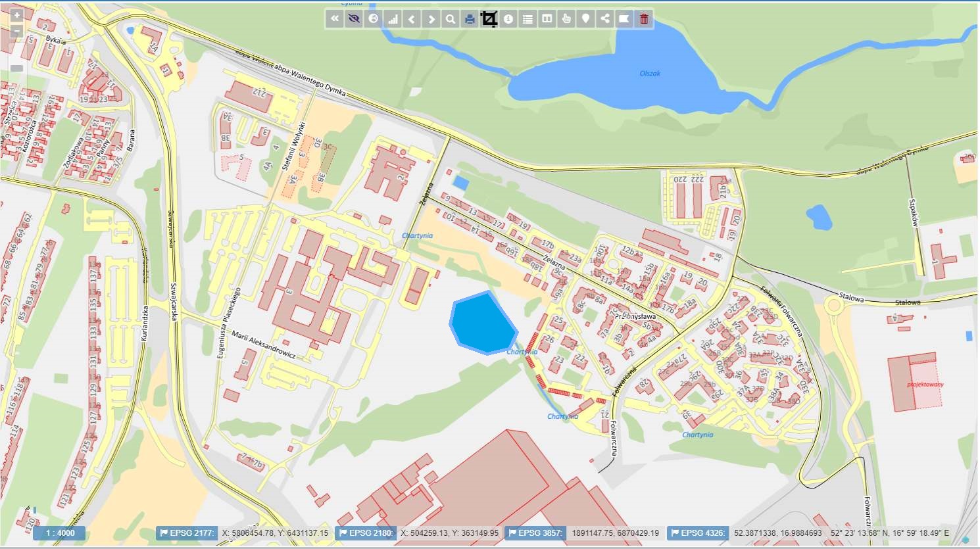Open the magnifier search tool
This screenshot has width=980, height=549.
pos(451,19)
